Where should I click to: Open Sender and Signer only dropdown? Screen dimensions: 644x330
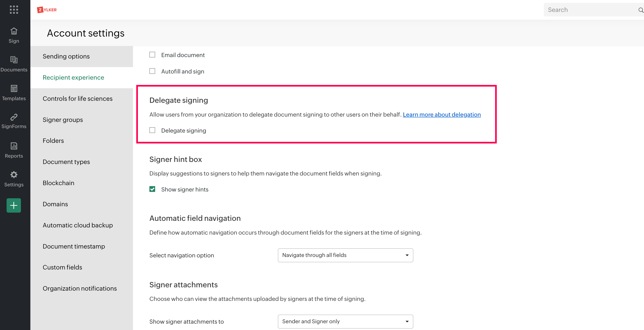(345, 321)
